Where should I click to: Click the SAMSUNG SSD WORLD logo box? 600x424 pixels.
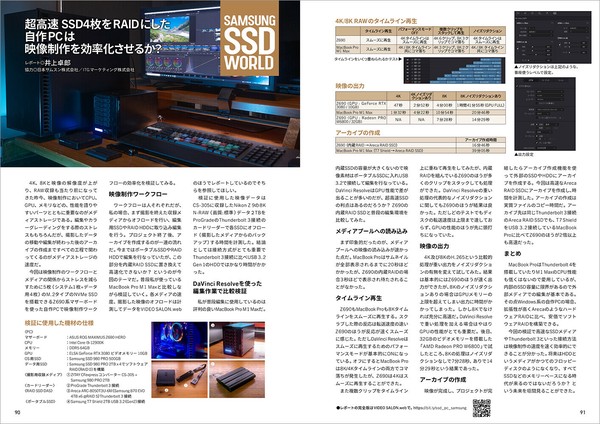coord(249,38)
